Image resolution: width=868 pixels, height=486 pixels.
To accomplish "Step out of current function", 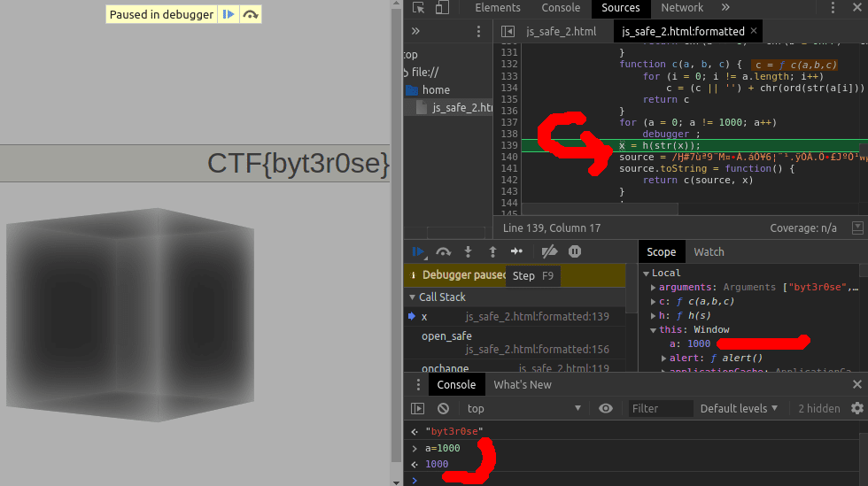I will coord(492,252).
